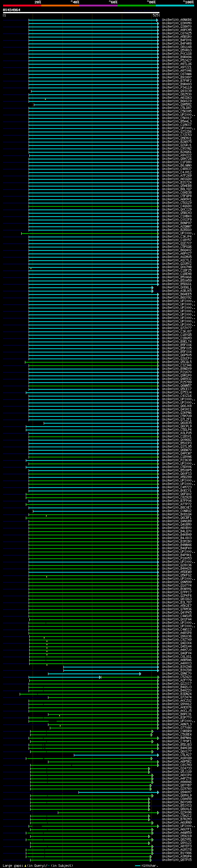The height and width of the screenshot is (868, 197).
Task: Select the UniRef100_C6TAW4 label
Action: tap(176, 74)
